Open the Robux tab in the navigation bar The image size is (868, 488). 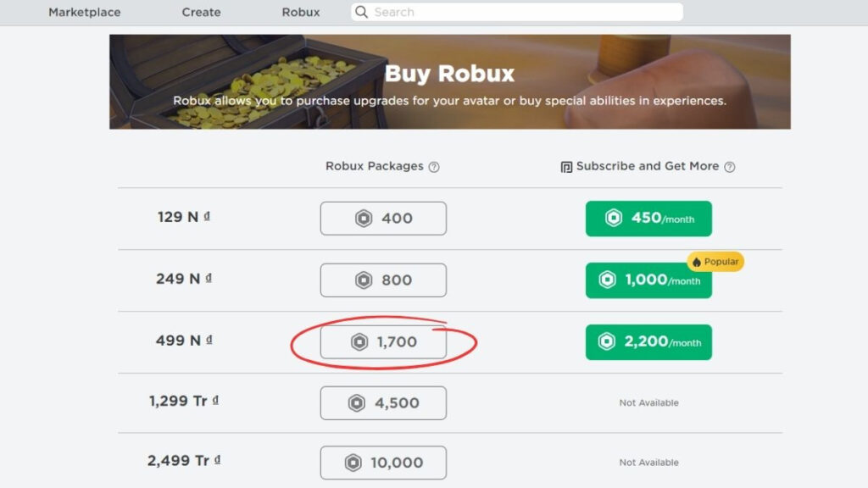(x=301, y=12)
